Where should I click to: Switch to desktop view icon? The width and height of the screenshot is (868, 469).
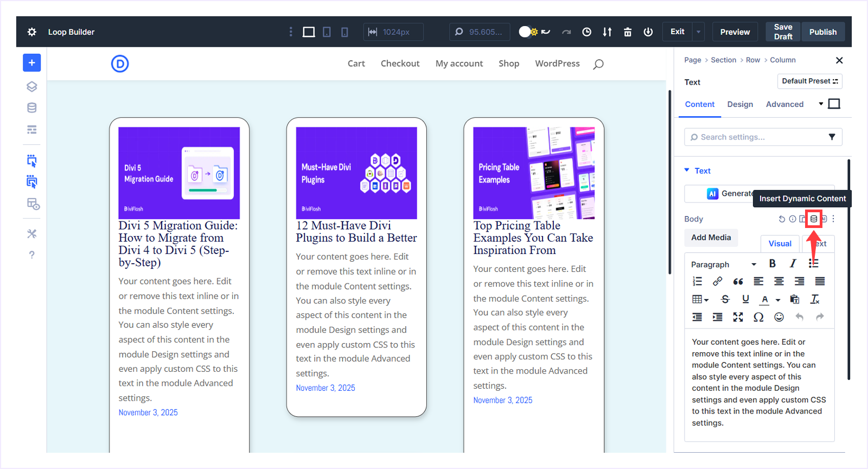309,32
